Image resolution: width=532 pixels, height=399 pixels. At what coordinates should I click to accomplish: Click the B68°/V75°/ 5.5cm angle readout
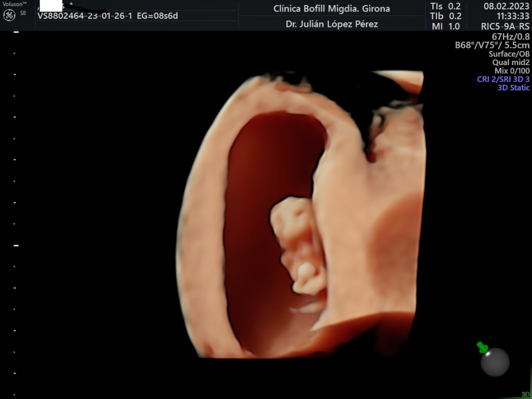click(492, 45)
